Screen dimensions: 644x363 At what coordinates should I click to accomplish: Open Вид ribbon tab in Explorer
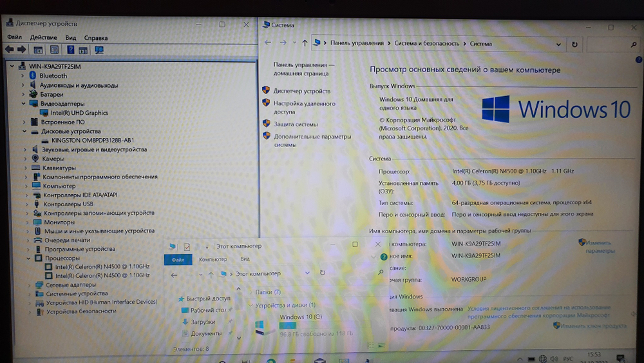[x=245, y=259]
